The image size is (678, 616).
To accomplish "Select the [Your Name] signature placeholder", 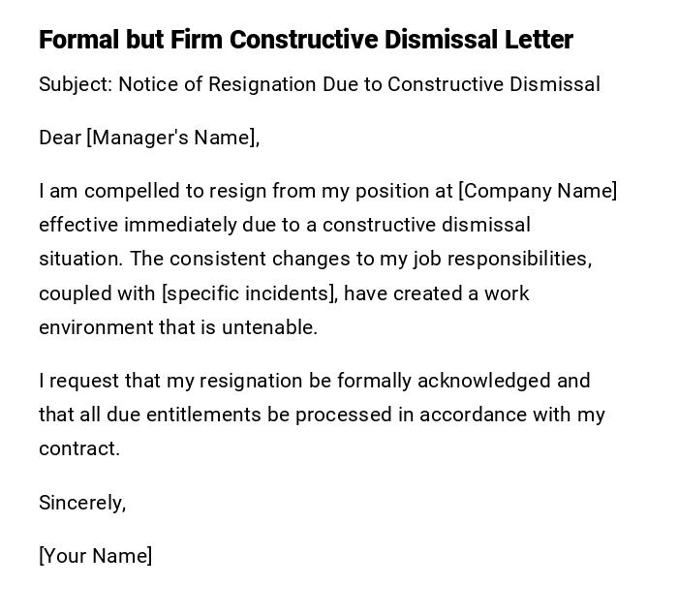I will coord(95,556).
